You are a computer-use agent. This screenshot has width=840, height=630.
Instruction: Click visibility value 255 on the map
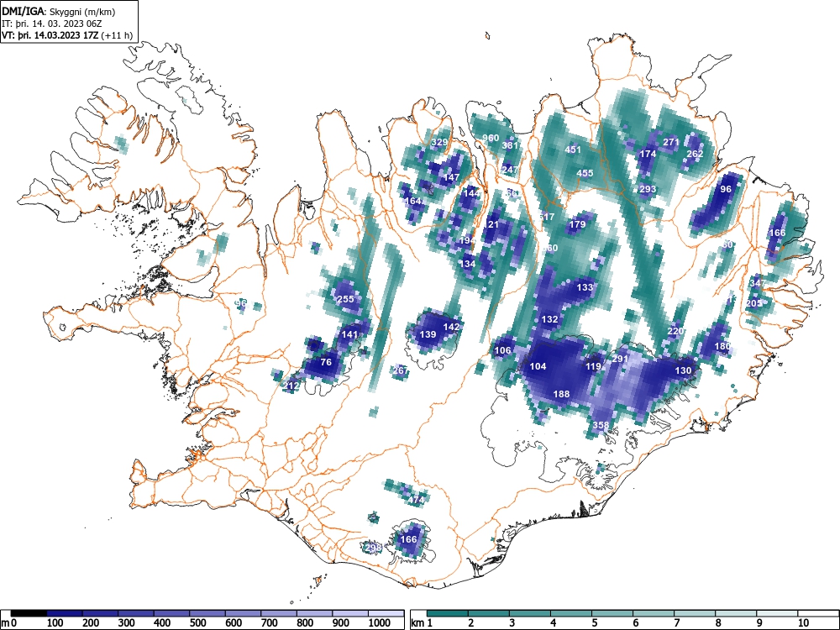pyautogui.click(x=345, y=299)
